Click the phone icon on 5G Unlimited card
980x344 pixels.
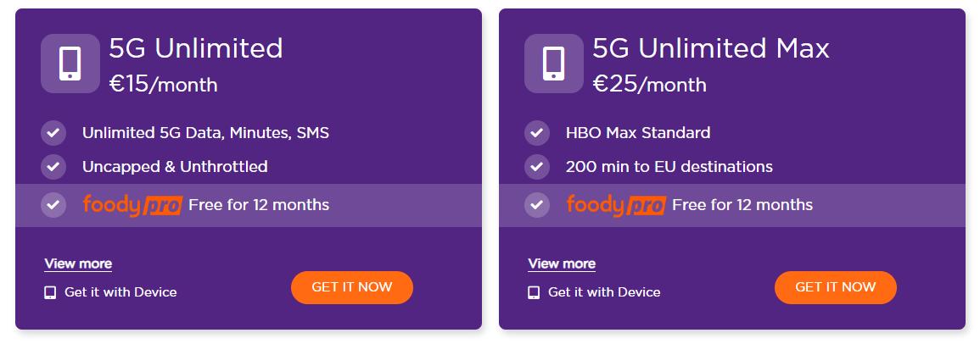point(70,64)
